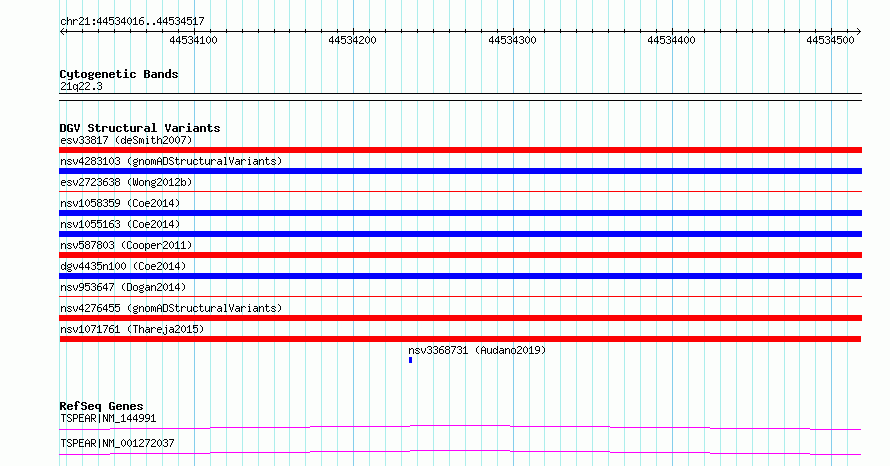Open nsv1071761 (Thareja2015) variant label
This screenshot has width=890, height=466.
click(132, 329)
